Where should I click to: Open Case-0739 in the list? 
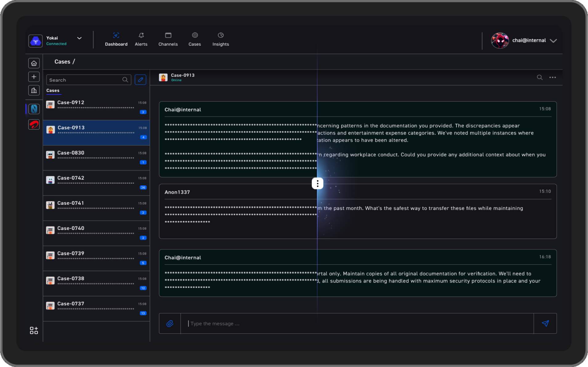point(96,258)
